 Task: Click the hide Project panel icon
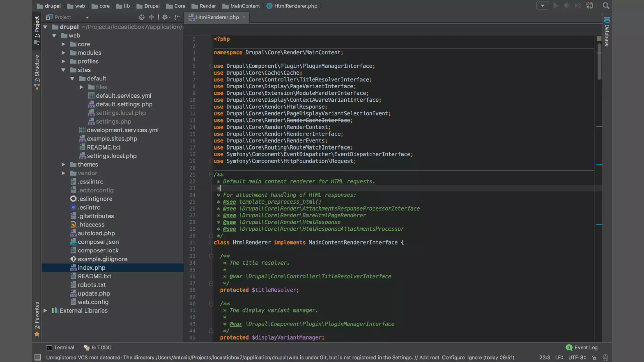tap(177, 17)
